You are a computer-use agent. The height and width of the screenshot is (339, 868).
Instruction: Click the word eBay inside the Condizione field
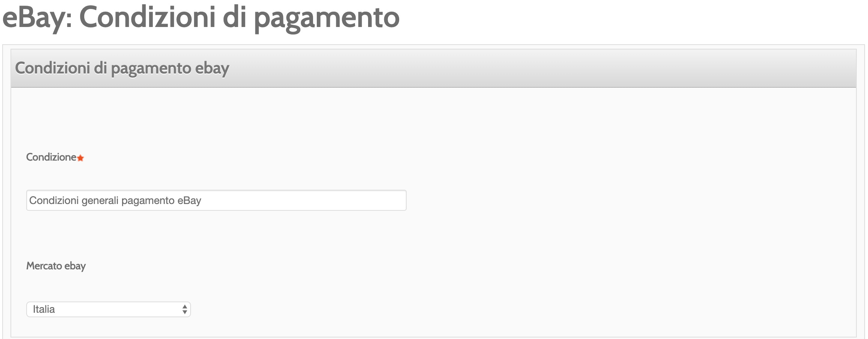click(189, 201)
